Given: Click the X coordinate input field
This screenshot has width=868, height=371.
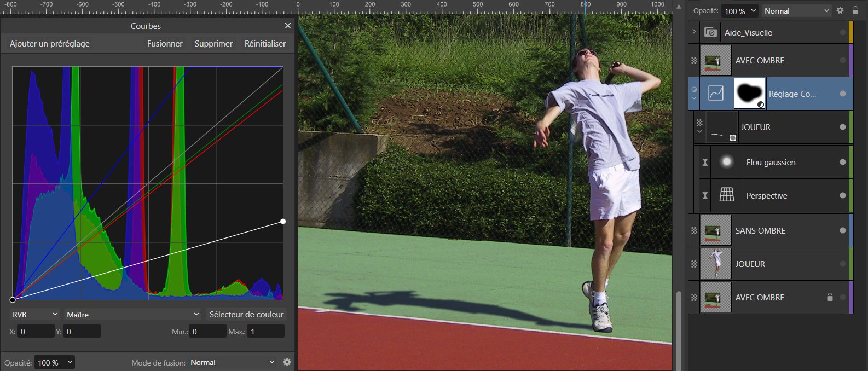Looking at the screenshot, I should (36, 331).
